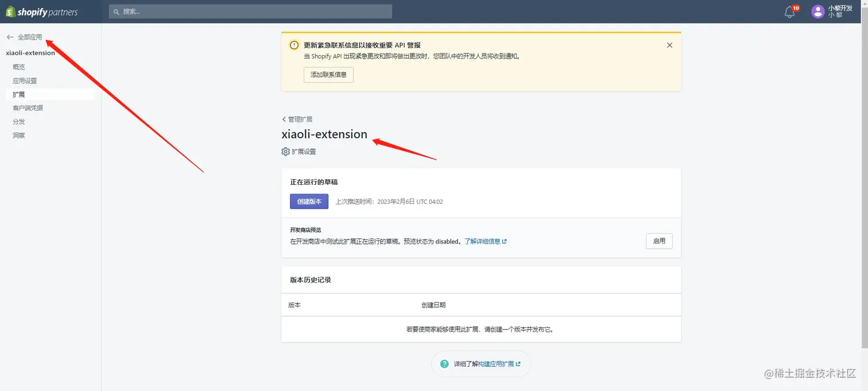This screenshot has width=868, height=391.
Task: Click the external link icon after 了解详细信息
Action: click(x=503, y=241)
